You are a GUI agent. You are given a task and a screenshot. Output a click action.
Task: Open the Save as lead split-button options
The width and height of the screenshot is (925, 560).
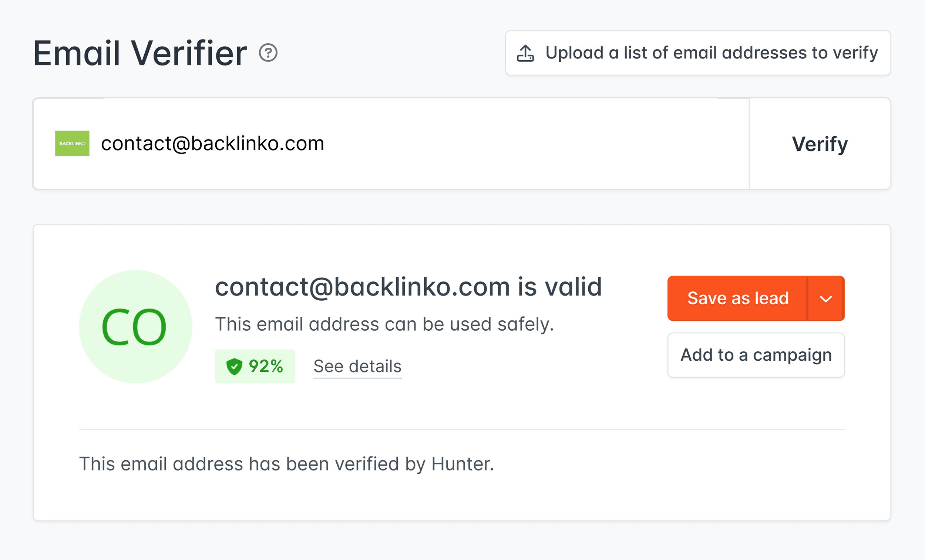[x=826, y=298]
